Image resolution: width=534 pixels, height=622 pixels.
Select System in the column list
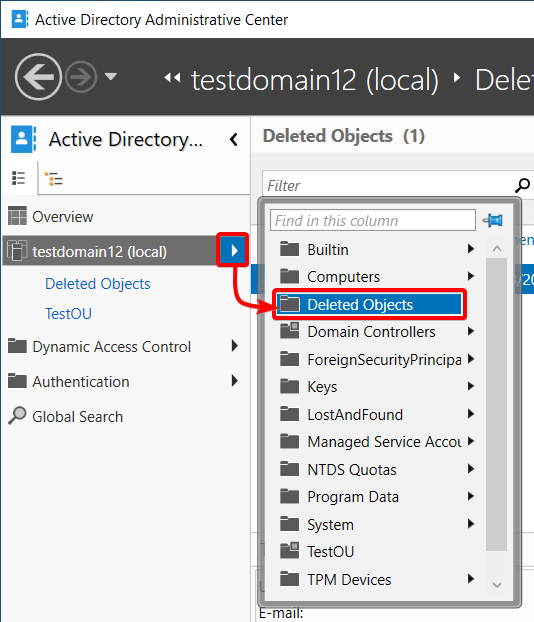[x=330, y=525]
